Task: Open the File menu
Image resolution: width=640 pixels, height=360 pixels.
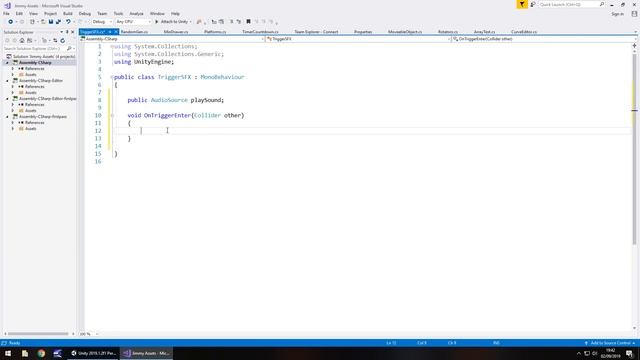Action: coord(6,13)
